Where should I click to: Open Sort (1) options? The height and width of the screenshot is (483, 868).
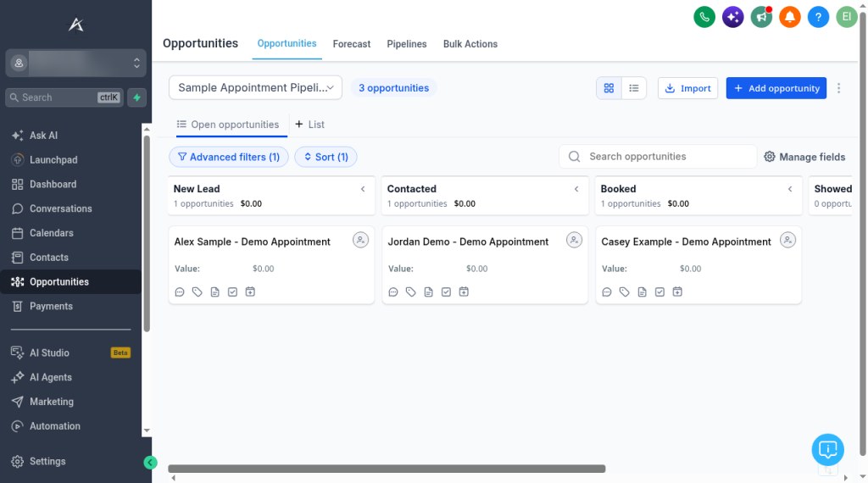pyautogui.click(x=325, y=157)
